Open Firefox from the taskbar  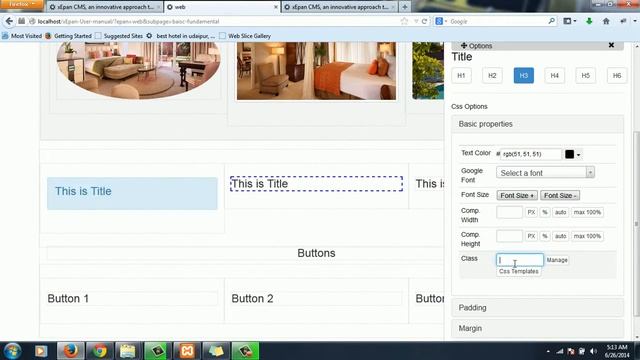pyautogui.click(x=70, y=351)
